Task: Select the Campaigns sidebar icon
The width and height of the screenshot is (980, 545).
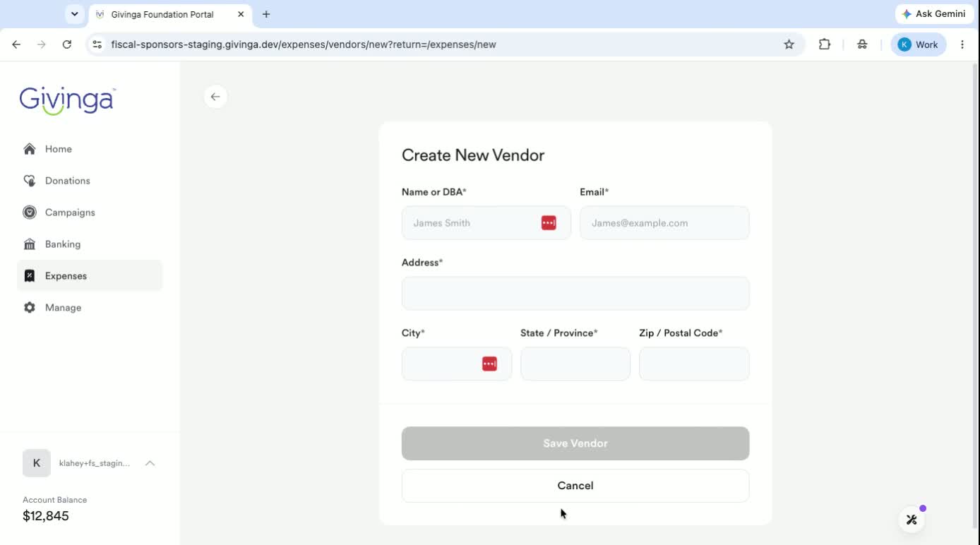Action: pos(30,212)
